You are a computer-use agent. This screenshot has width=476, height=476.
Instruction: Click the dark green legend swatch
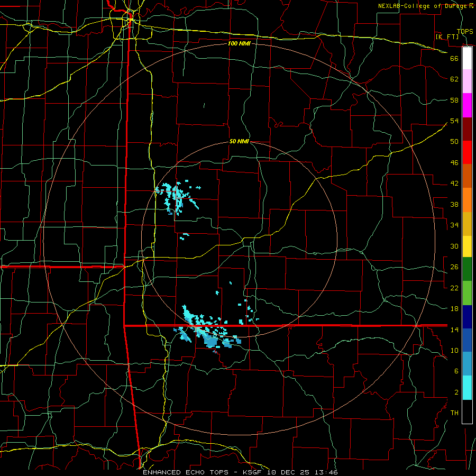[467, 269]
